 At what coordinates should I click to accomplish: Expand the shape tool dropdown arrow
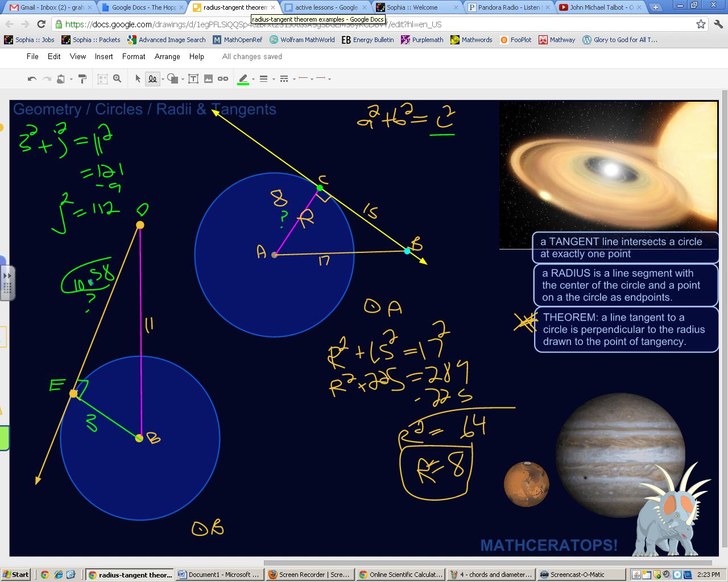183,80
